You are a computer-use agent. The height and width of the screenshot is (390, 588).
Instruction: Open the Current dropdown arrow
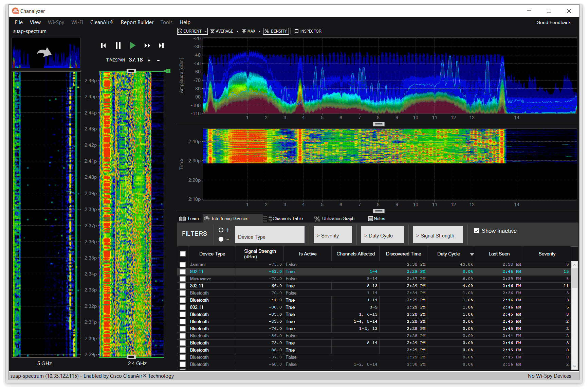tap(206, 31)
